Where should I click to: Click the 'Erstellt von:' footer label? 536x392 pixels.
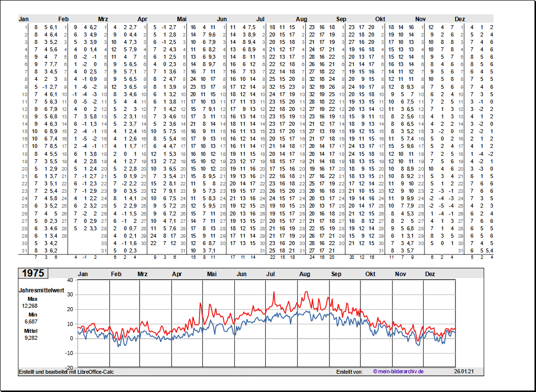[x=349, y=371]
